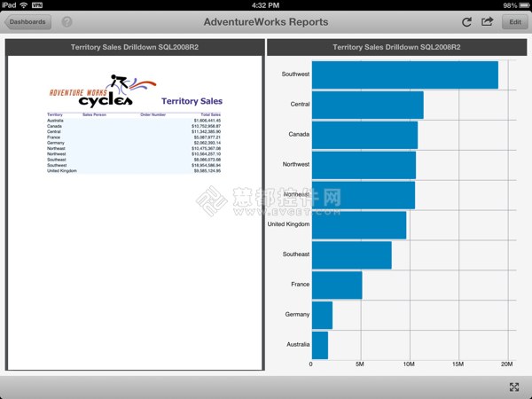Viewport: 532px width, 399px height.
Task: Tap the share export icon
Action: point(487,21)
